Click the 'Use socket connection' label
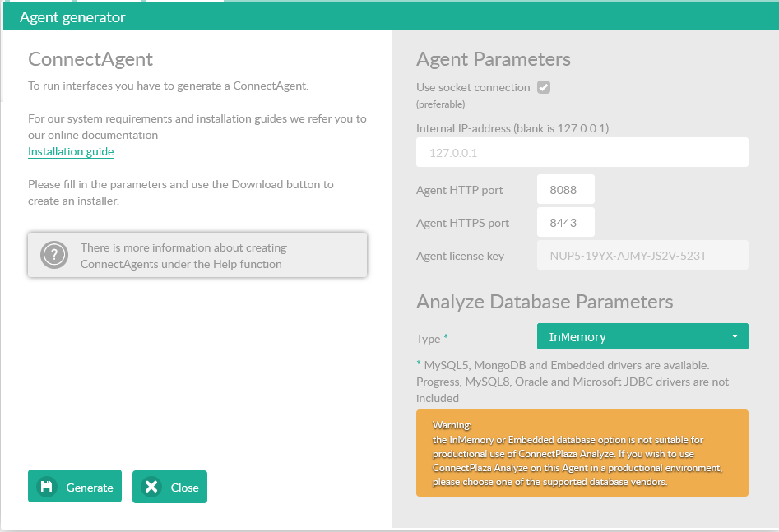Screen dimensions: 779x532 (473, 87)
